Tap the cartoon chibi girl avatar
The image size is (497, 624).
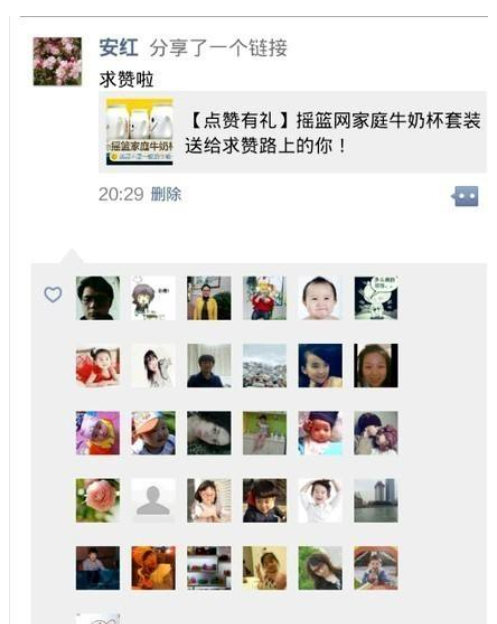[x=153, y=298]
